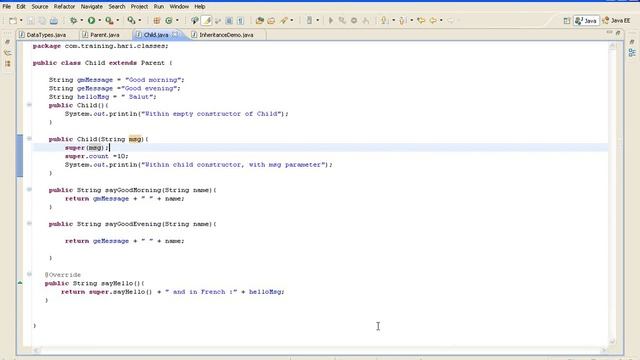The width and height of the screenshot is (640, 360).
Task: Click the Open Perspective icon
Action: [567, 20]
